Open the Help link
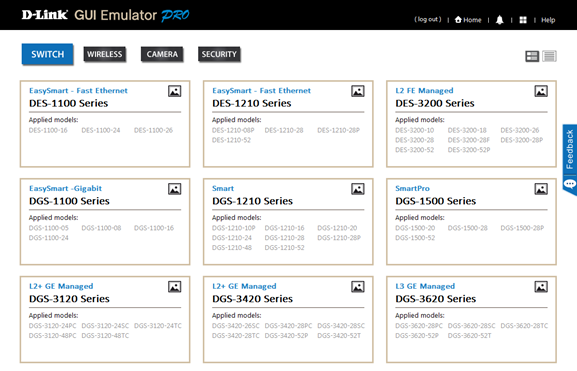Screen dimensions: 577x371 click(548, 20)
